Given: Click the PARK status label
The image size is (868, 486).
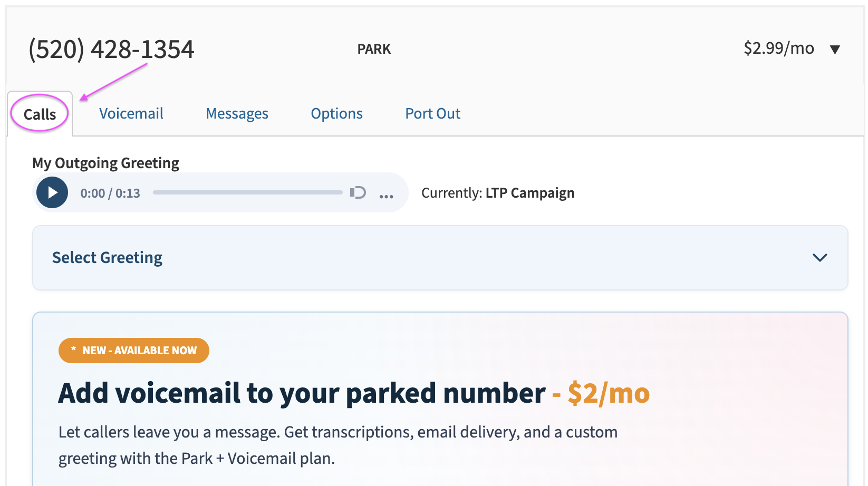Looking at the screenshot, I should pos(374,49).
